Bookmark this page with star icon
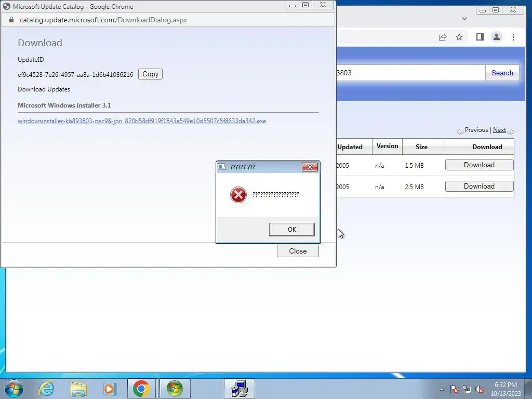The width and height of the screenshot is (532, 399). (x=459, y=37)
